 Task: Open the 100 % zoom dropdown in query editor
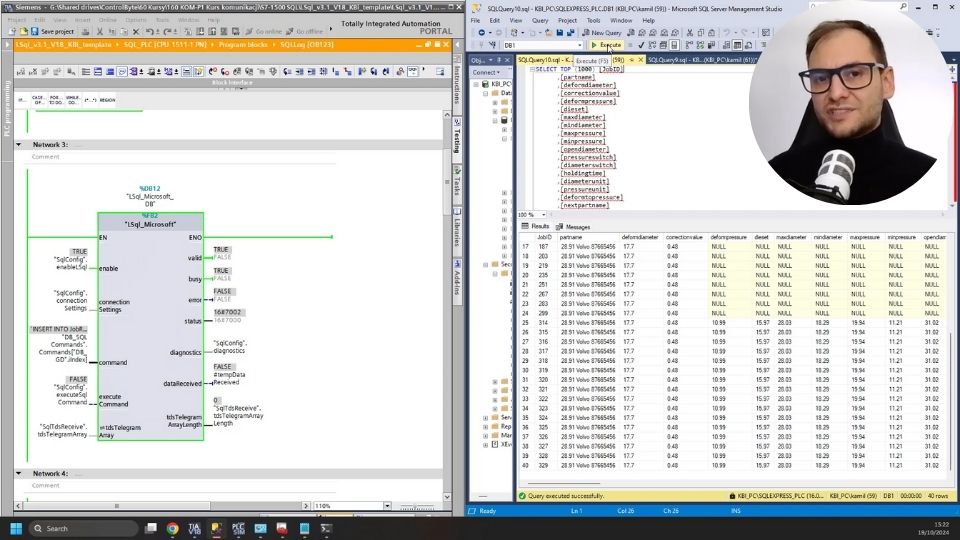pyautogui.click(x=543, y=215)
